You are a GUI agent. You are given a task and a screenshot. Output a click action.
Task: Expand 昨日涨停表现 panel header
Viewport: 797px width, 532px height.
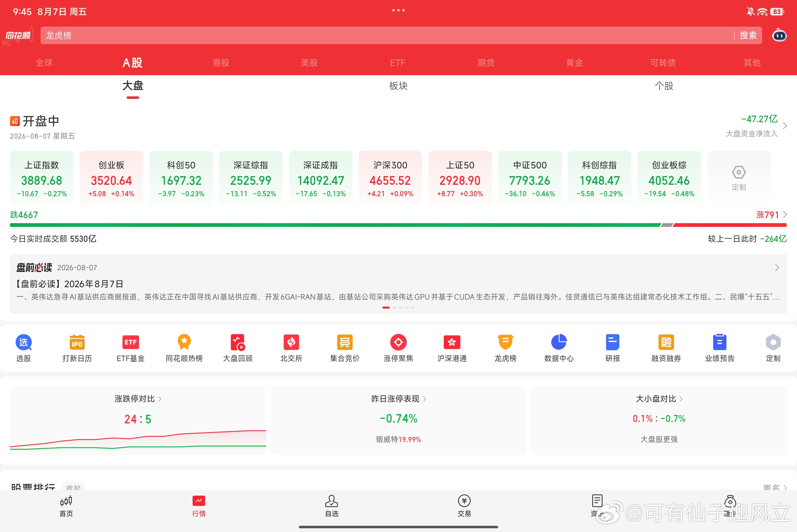pos(398,399)
